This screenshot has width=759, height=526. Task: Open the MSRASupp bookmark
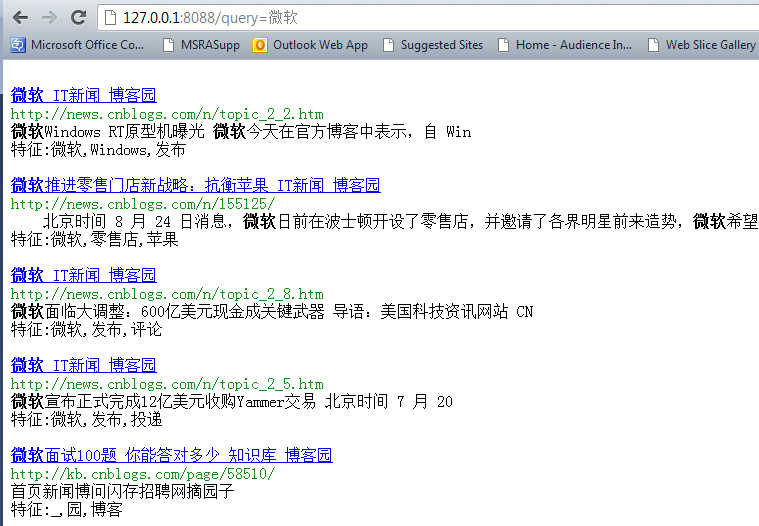pyautogui.click(x=202, y=45)
